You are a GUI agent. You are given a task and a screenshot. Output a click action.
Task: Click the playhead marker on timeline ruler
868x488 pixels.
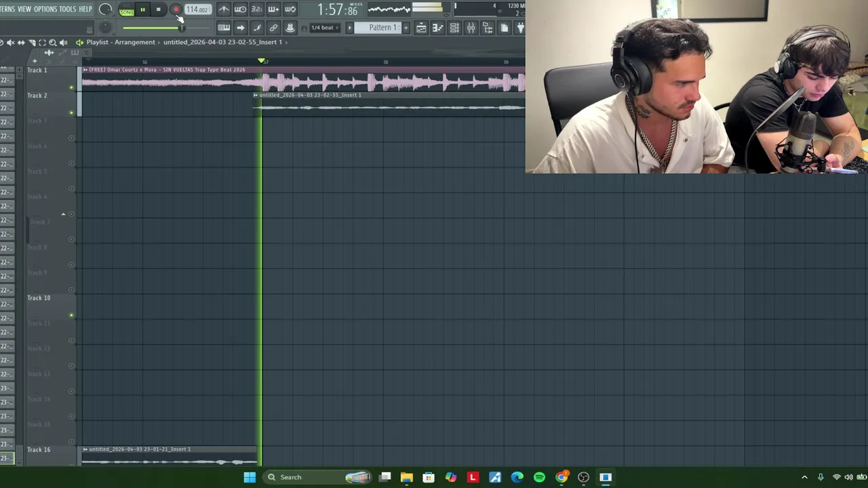[x=262, y=61]
